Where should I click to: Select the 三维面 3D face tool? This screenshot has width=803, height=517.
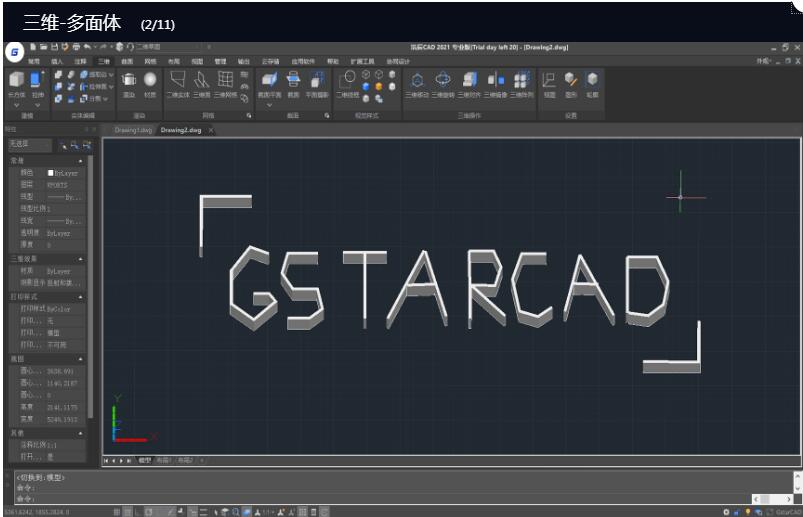tap(201, 84)
